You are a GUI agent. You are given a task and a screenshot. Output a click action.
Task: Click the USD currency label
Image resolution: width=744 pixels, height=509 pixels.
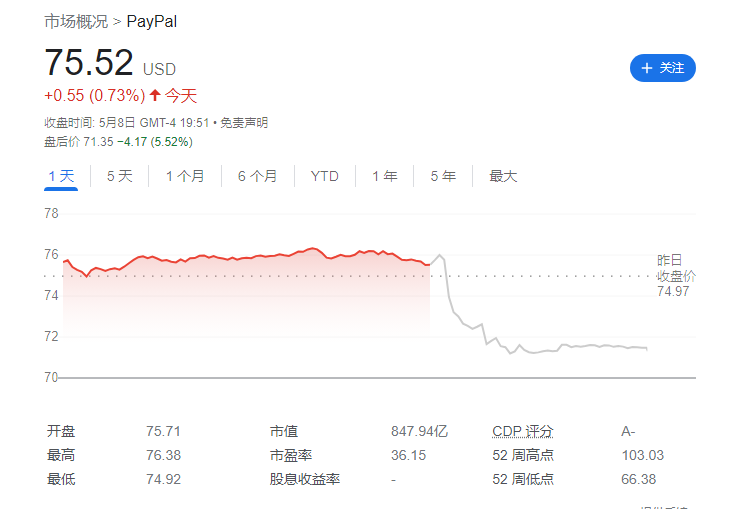pos(159,70)
